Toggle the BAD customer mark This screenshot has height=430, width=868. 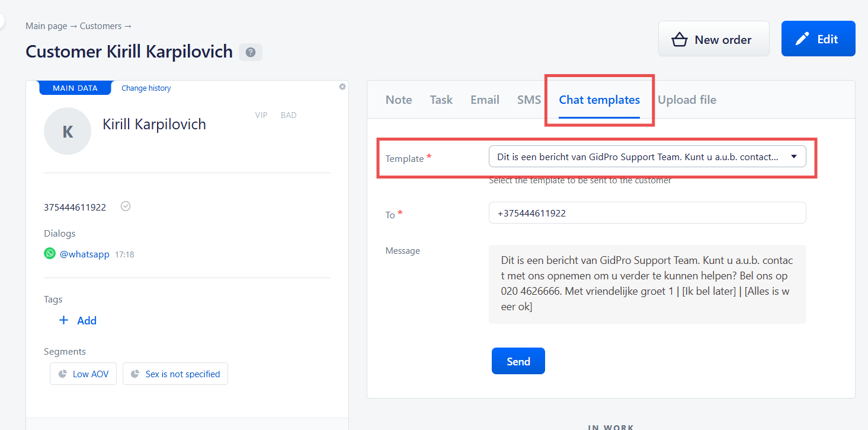point(289,115)
